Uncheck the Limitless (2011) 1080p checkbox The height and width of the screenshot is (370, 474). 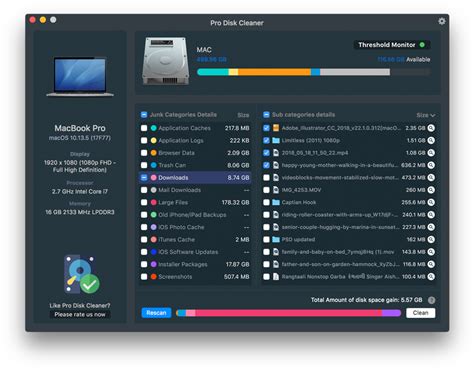click(x=266, y=140)
